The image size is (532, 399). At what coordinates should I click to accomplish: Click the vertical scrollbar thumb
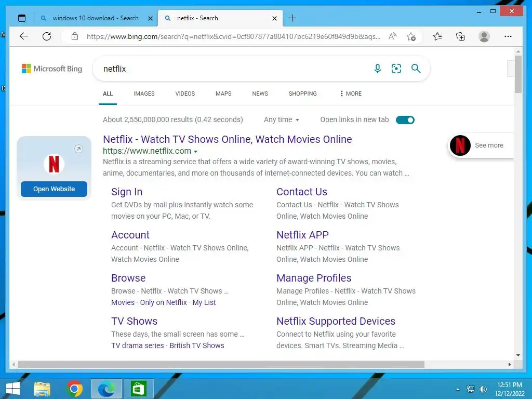pyautogui.click(x=518, y=74)
